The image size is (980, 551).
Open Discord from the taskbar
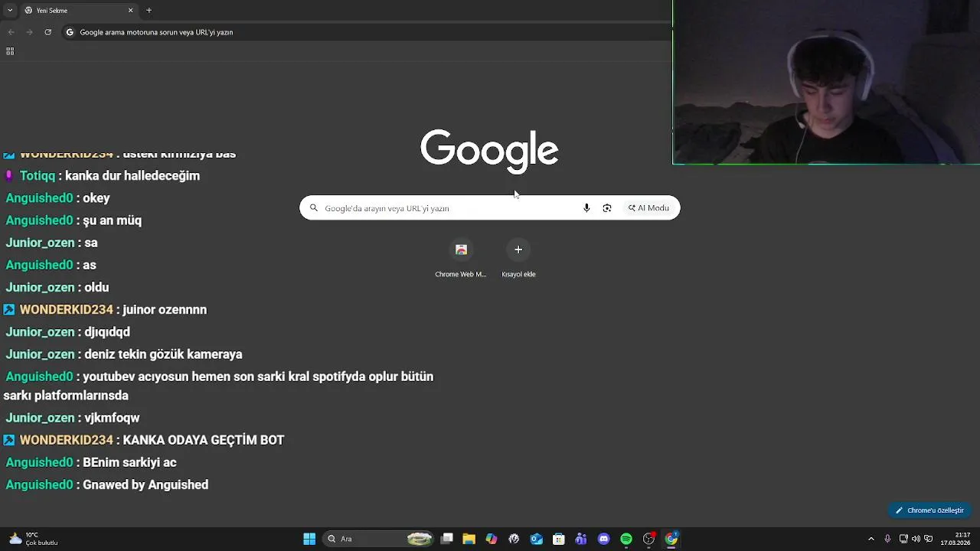click(x=604, y=539)
